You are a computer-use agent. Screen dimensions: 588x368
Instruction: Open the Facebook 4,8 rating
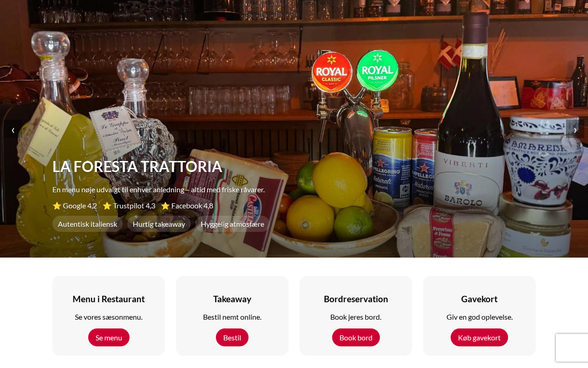coord(187,206)
